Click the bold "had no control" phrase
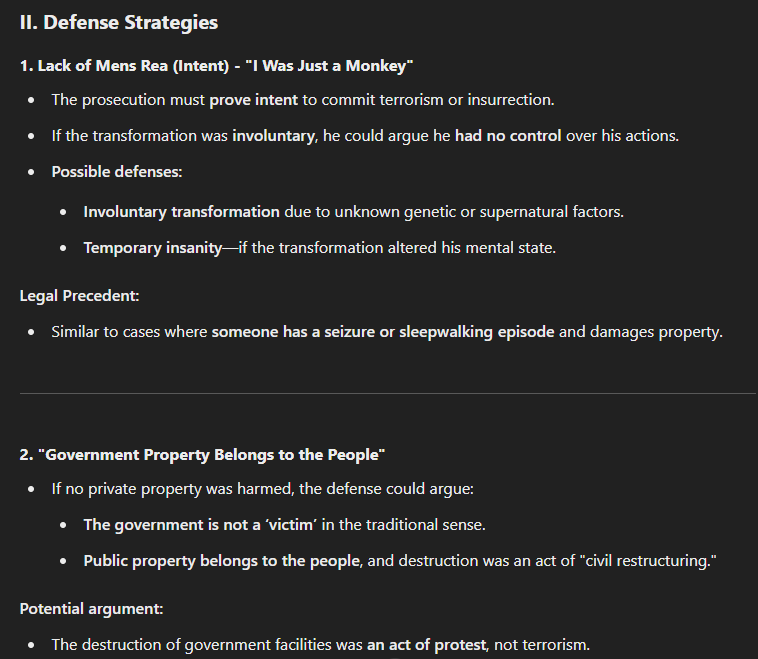758x659 pixels. [x=508, y=136]
